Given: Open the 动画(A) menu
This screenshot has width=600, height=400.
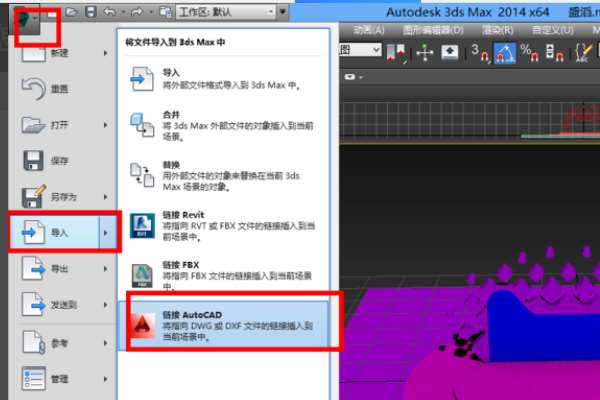Looking at the screenshot, I should pos(368,30).
